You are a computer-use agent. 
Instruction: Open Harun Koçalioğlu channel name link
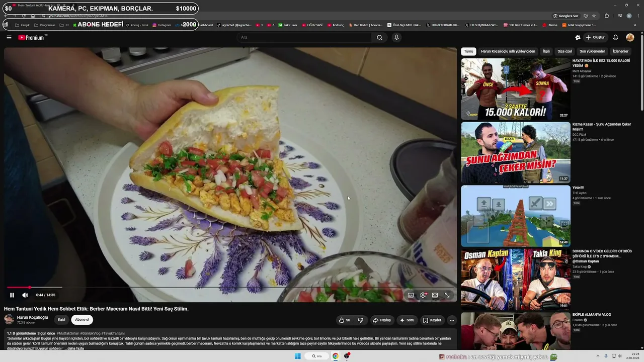click(x=33, y=317)
